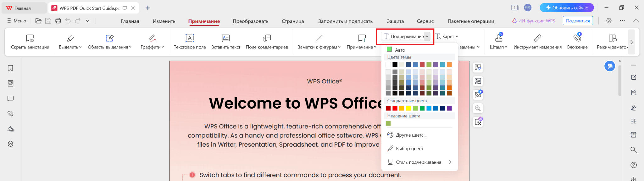The image size is (644, 181).
Task: Open the layers side panel
Action: coord(10,144)
